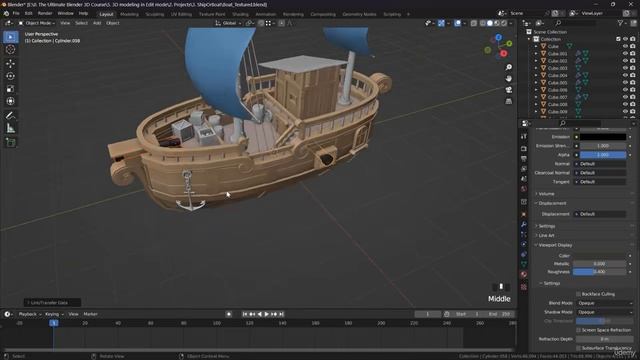Click the black Emission color swatch

click(x=603, y=137)
